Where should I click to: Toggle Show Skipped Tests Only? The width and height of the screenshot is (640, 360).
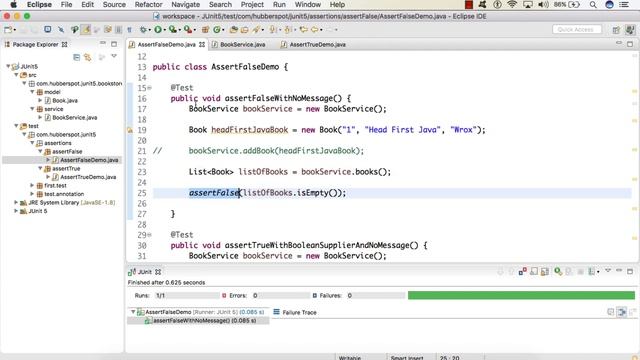pos(534,272)
